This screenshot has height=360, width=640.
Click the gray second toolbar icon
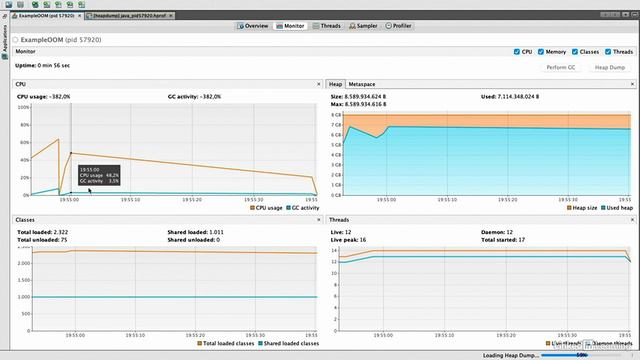pyautogui.click(x=20, y=4)
